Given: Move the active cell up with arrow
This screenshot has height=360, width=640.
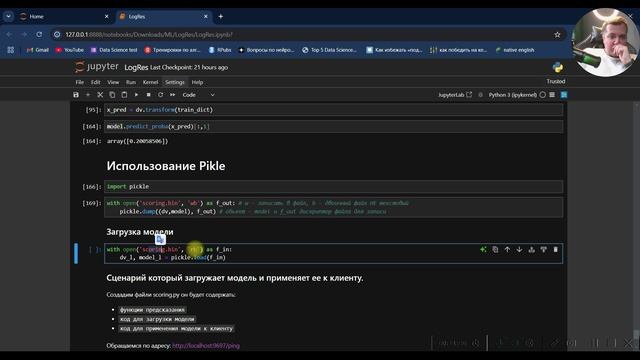Looking at the screenshot, I should click(507, 249).
